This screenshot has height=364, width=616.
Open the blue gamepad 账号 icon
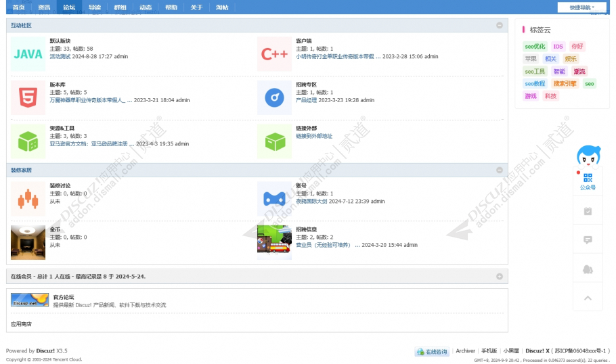(274, 199)
